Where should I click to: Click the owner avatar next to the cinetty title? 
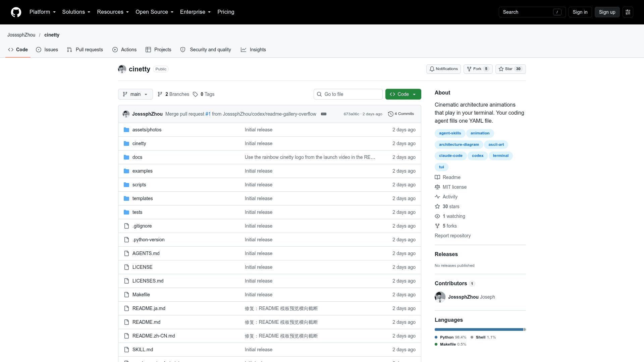pyautogui.click(x=122, y=69)
